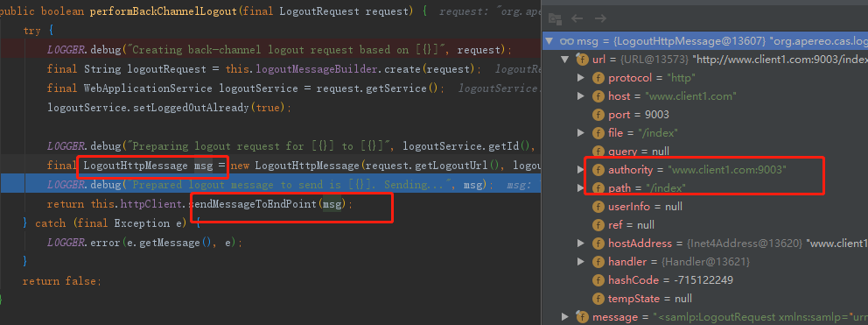Click the watch glasses icon beside msg
Image resolution: width=868 pixels, height=325 pixels.
[x=567, y=41]
